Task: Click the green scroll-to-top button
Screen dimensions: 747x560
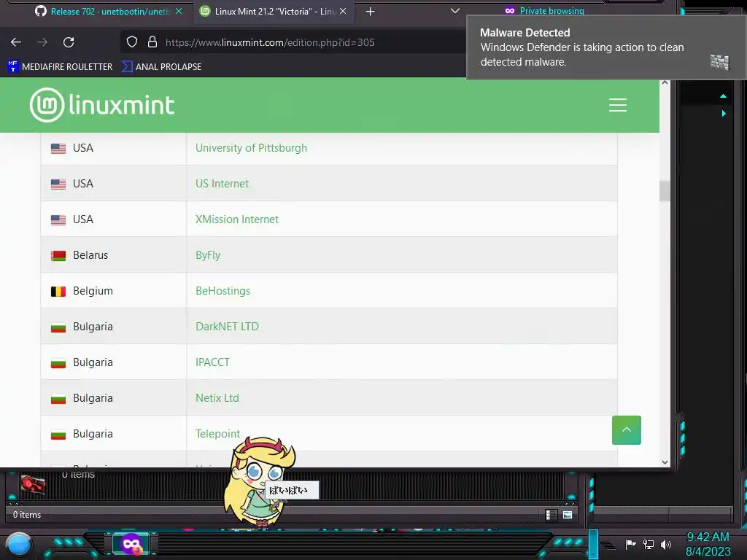Action: point(626,430)
